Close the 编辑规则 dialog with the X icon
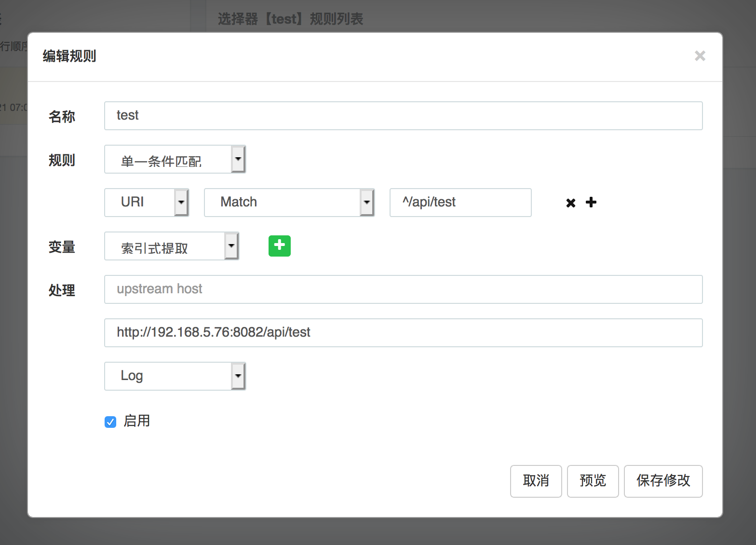The image size is (756, 545). tap(700, 56)
